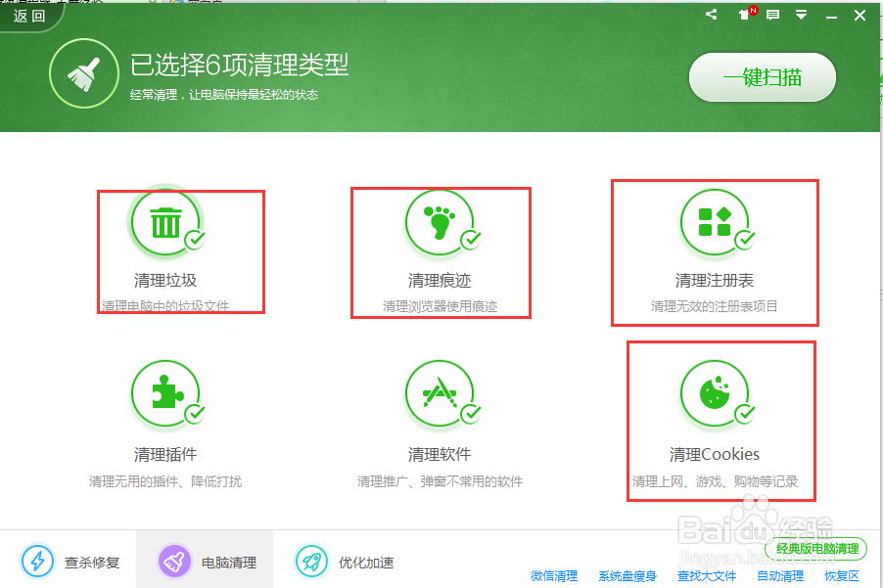Deselect the 清理插件 check mark
The image size is (883, 588).
coord(192,412)
